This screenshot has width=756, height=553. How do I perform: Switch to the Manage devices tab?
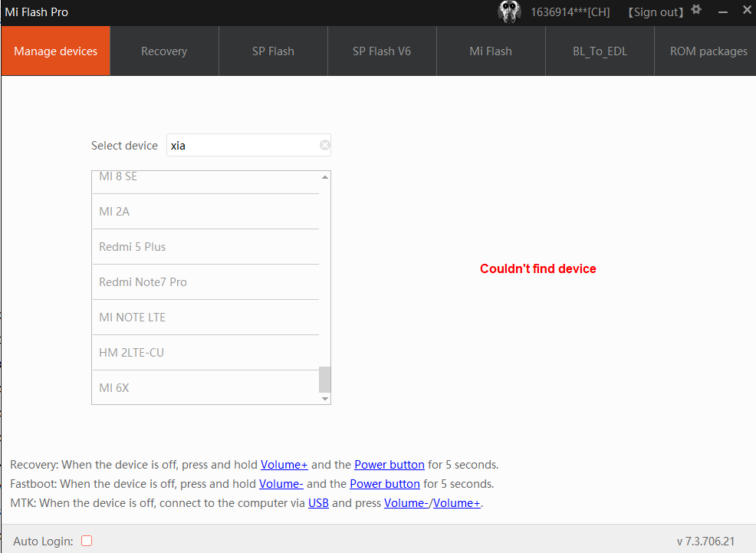56,51
